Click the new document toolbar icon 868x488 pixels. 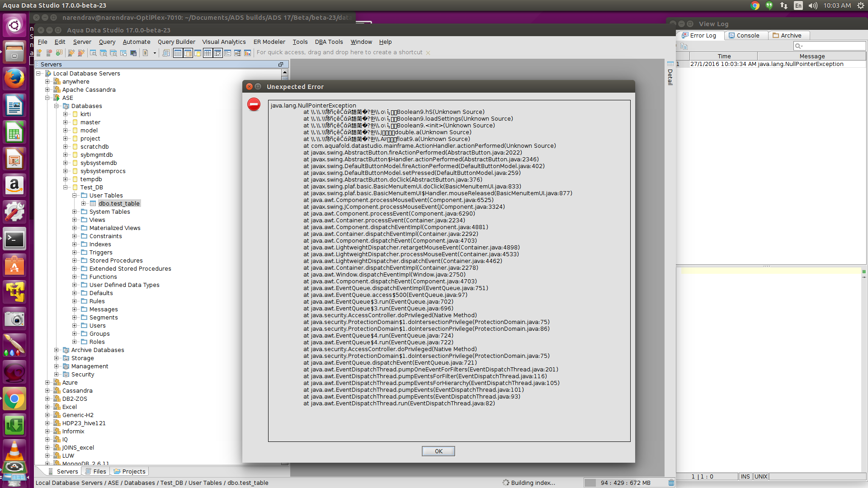tap(145, 53)
